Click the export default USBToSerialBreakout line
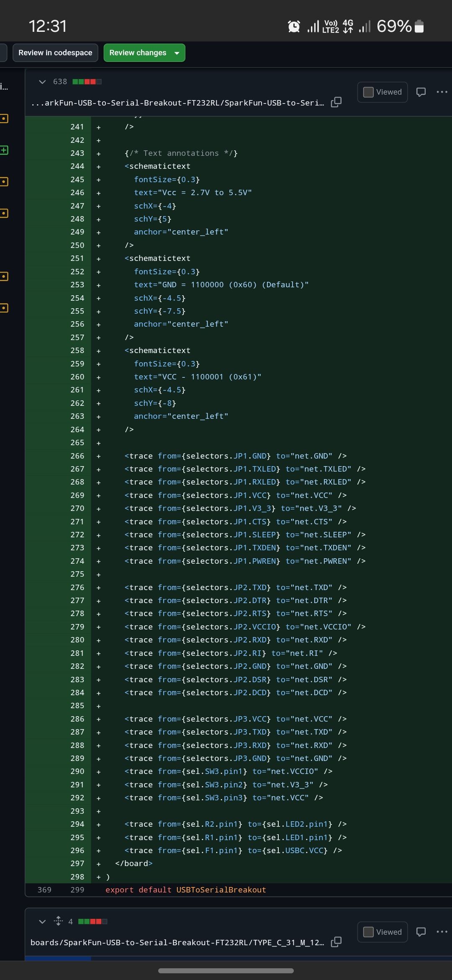The height and width of the screenshot is (980, 452). coord(185,890)
